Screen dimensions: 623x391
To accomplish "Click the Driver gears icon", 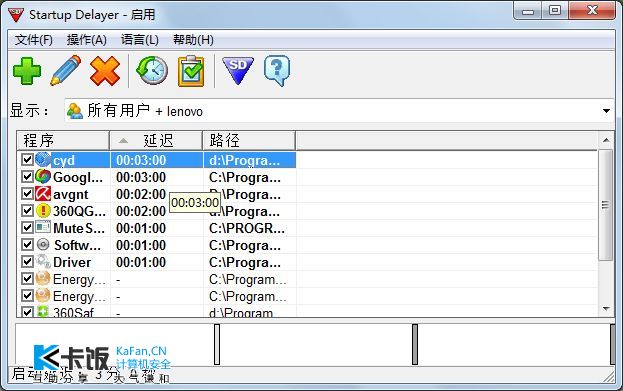I will (43, 262).
